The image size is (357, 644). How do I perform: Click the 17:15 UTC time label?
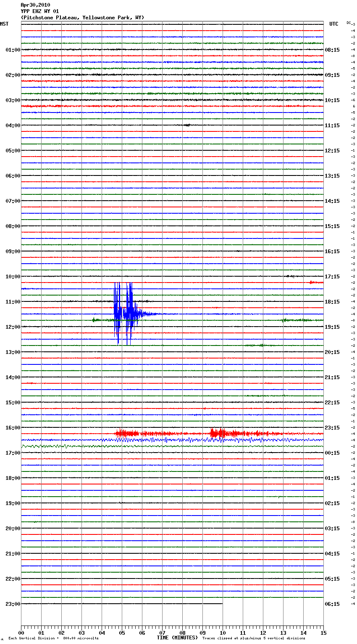332,277
